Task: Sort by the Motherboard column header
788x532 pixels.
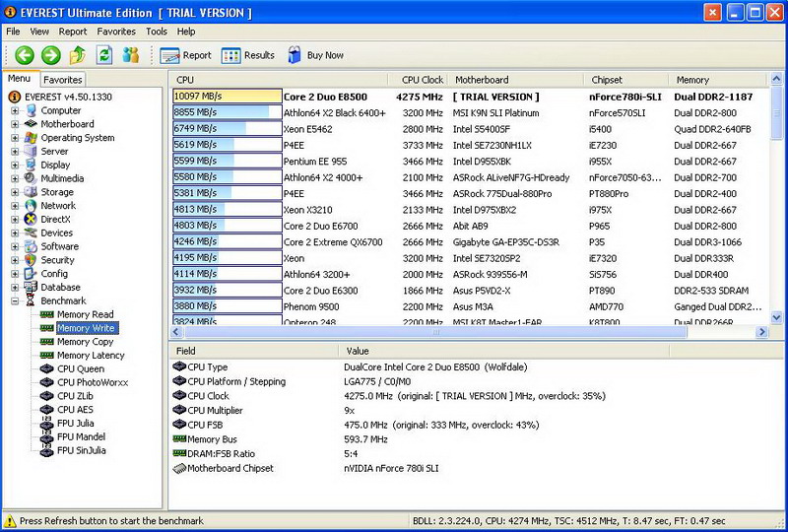Action: pyautogui.click(x=515, y=80)
